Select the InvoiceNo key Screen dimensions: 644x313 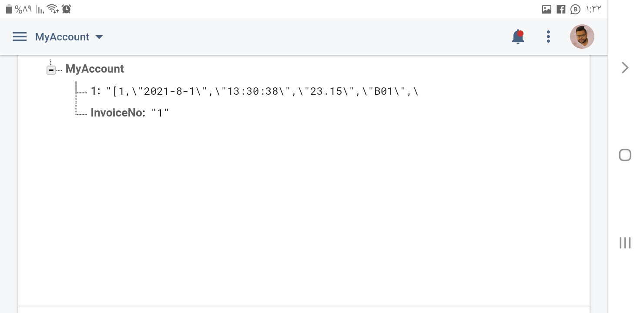(117, 113)
